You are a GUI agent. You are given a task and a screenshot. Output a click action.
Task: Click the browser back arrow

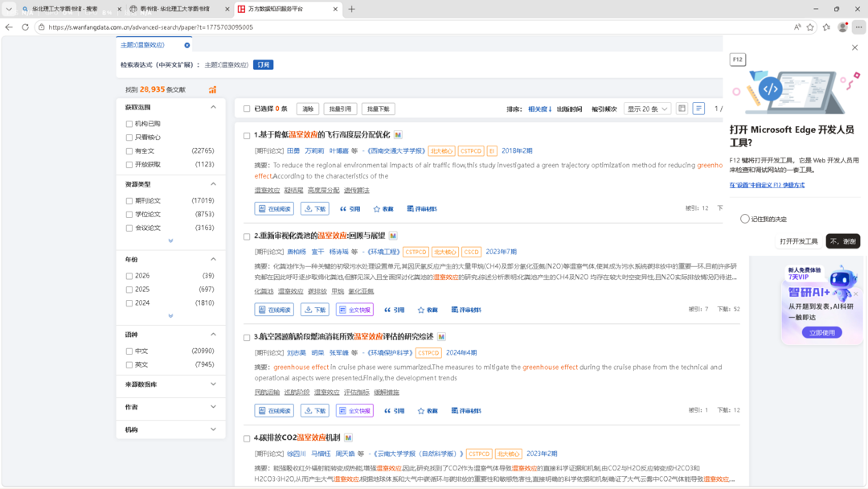click(x=9, y=27)
